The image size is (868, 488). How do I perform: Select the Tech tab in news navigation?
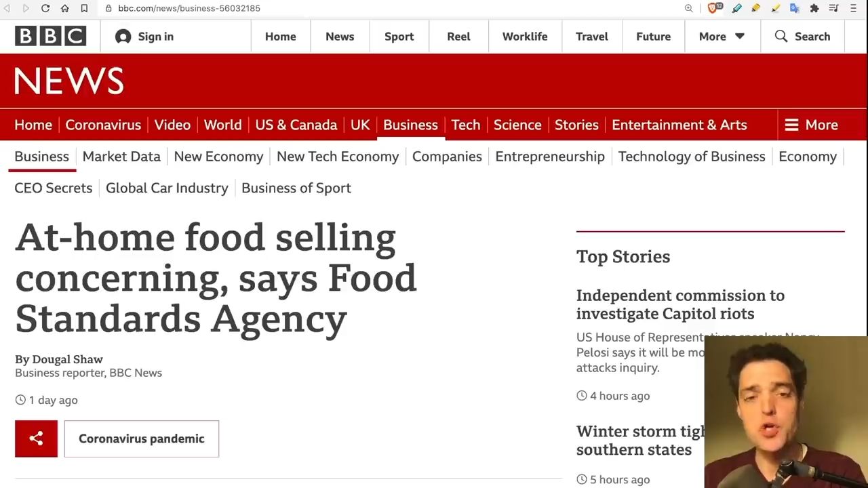click(x=466, y=125)
